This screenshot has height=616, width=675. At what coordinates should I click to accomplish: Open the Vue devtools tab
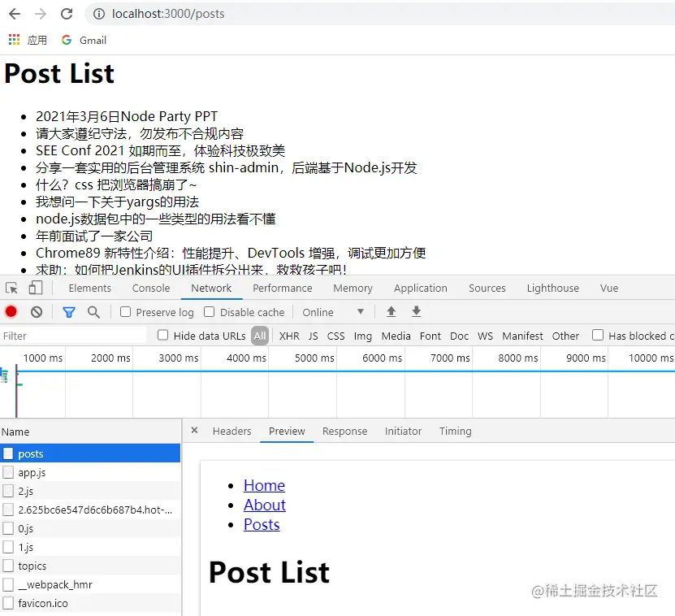point(609,288)
